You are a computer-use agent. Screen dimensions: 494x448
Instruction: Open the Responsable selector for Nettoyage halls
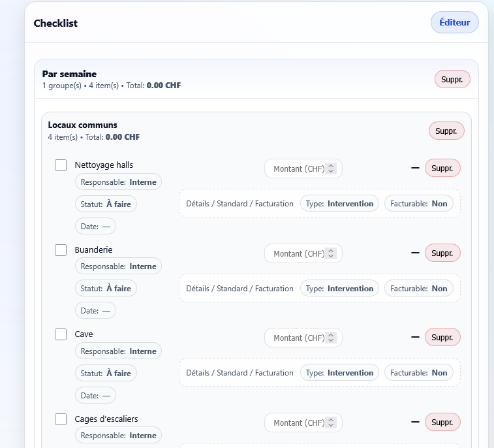118,182
